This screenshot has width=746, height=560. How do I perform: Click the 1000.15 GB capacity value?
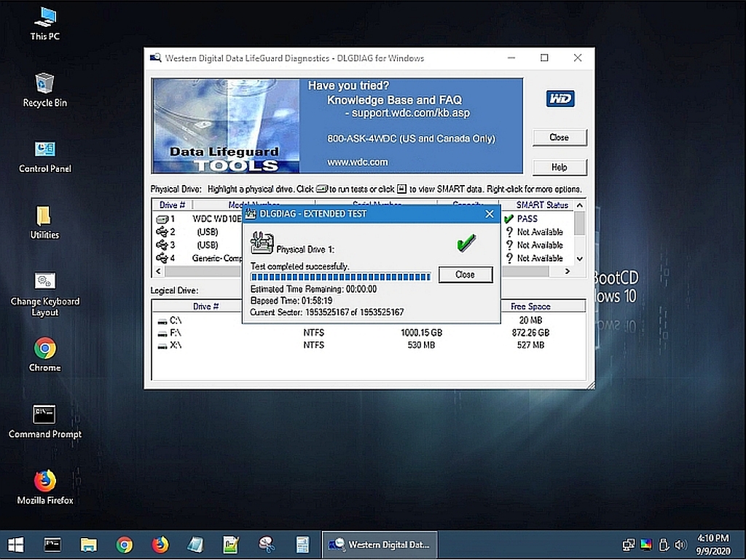(x=421, y=333)
